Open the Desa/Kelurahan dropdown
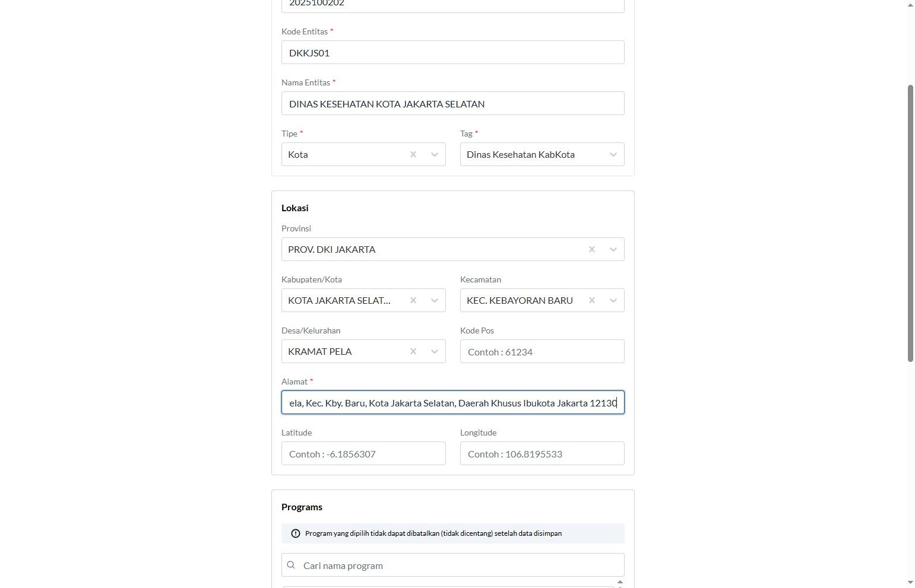This screenshot has height=588, width=915. click(435, 351)
